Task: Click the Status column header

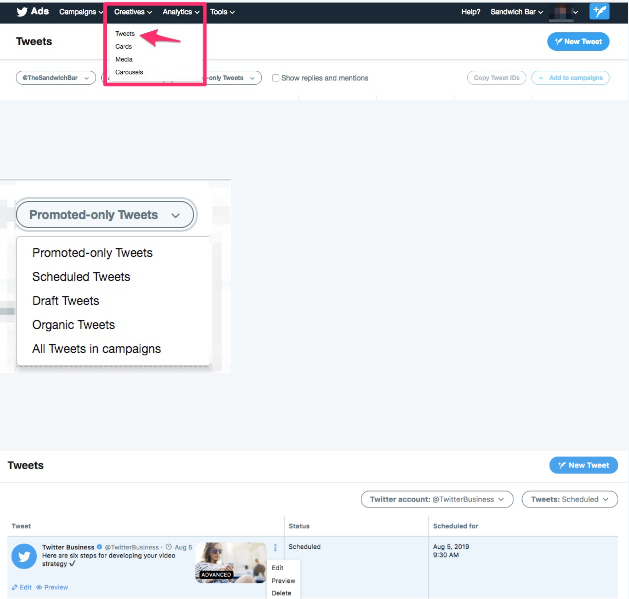Action: pos(299,526)
